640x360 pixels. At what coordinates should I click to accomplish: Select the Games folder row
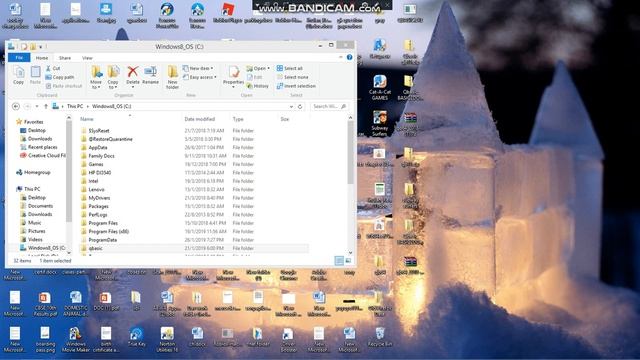coord(193,164)
